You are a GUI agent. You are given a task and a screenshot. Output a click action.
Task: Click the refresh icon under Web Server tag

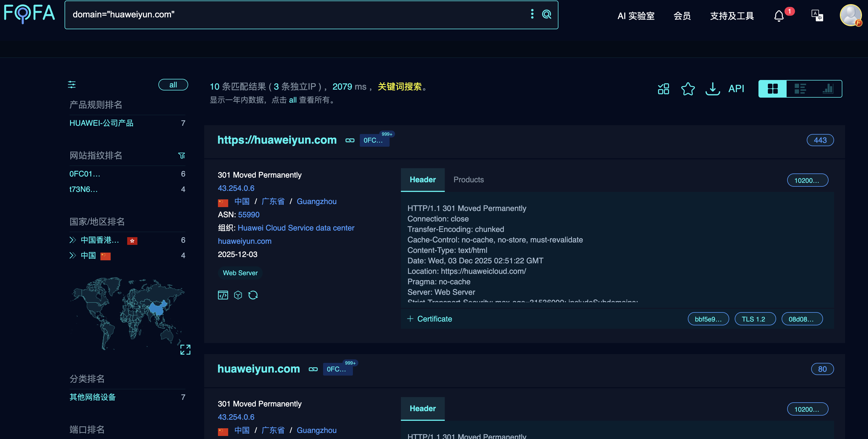coord(253,295)
